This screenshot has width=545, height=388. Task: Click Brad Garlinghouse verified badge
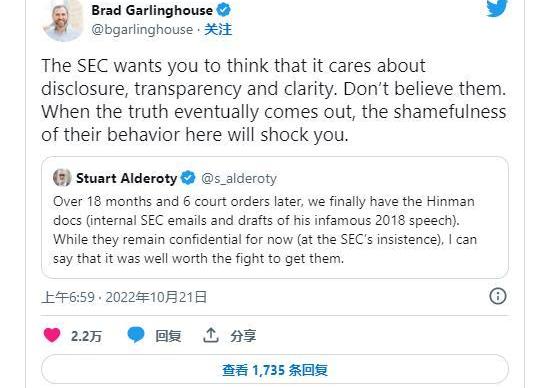coord(223,10)
